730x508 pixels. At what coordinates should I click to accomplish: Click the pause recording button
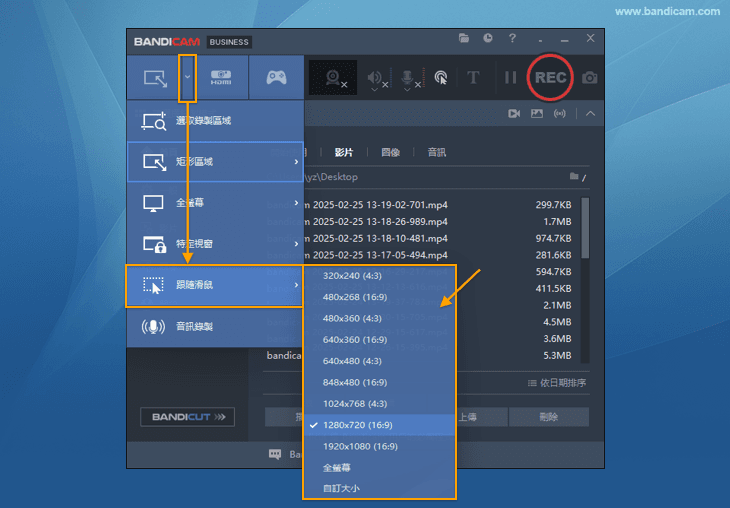pyautogui.click(x=511, y=77)
